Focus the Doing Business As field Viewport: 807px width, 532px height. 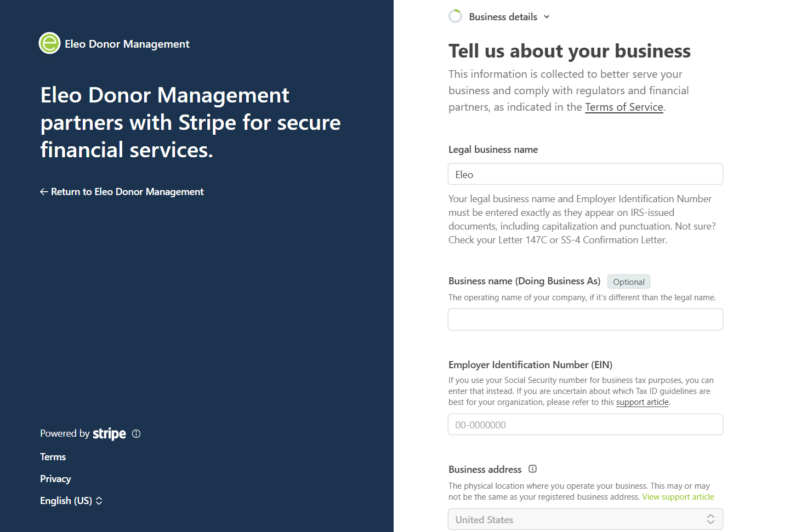coord(586,319)
